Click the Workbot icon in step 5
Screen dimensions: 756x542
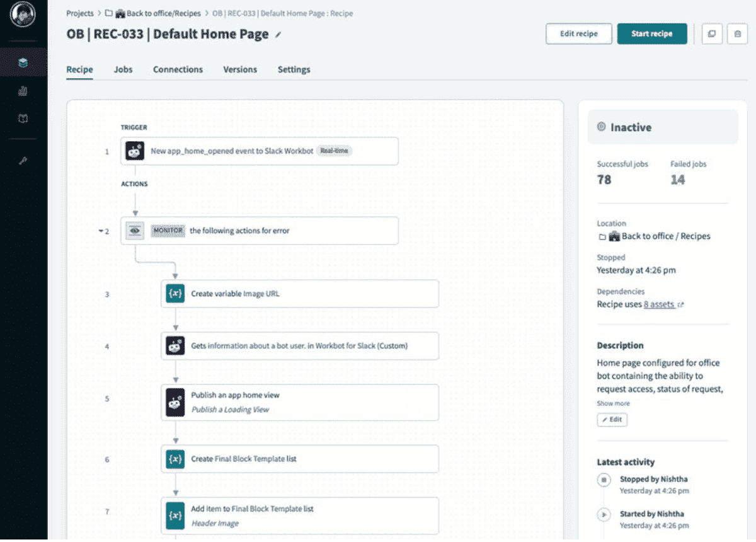[175, 402]
